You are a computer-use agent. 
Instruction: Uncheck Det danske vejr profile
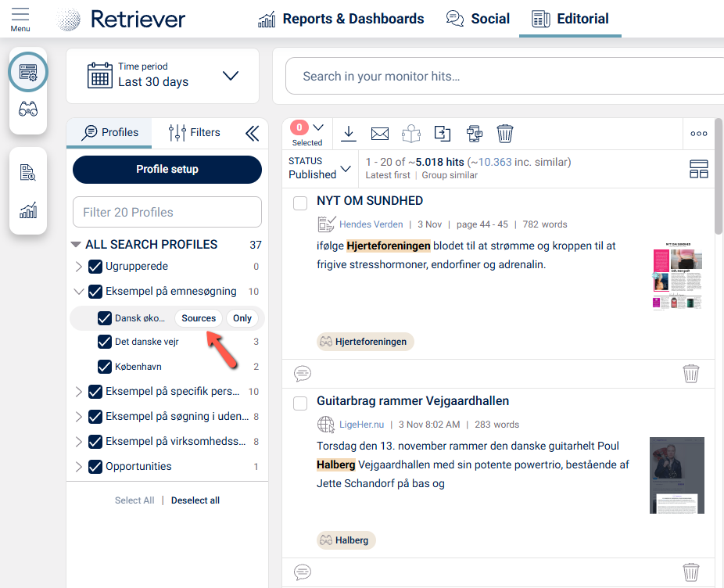pos(104,342)
